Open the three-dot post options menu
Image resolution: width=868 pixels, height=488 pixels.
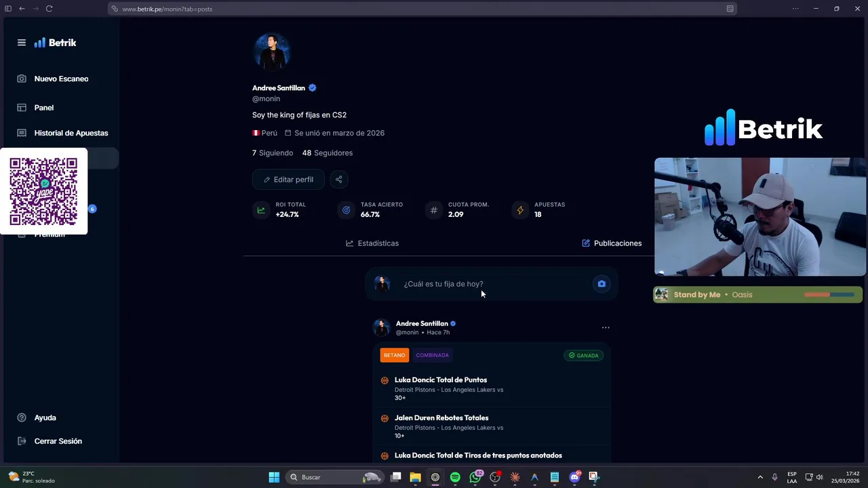point(606,327)
